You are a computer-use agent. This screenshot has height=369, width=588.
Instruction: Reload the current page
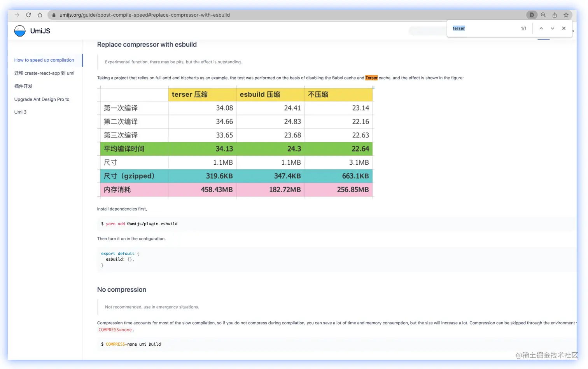point(28,15)
